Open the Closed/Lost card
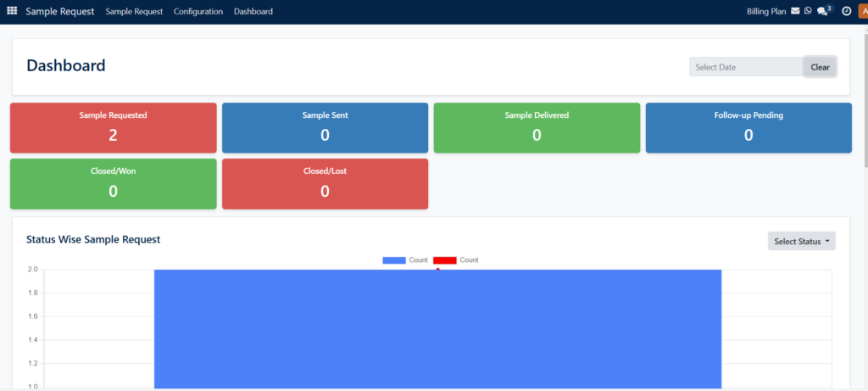The image size is (868, 391). pyautogui.click(x=325, y=184)
